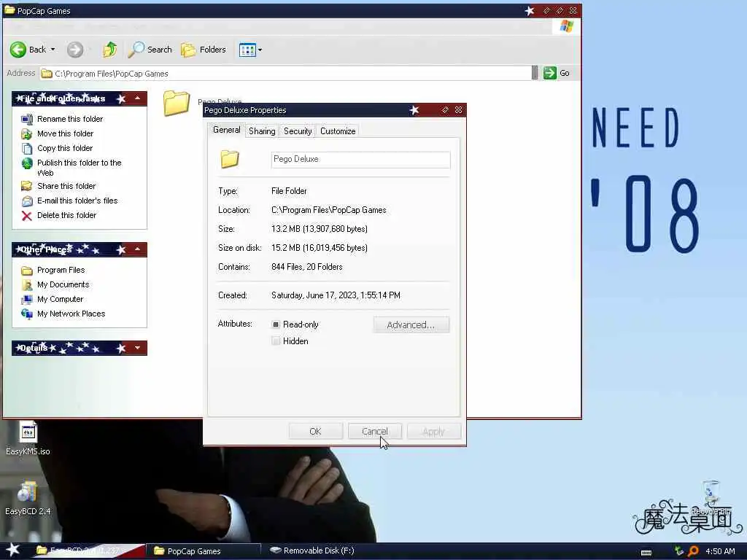
Task: Click Delete this folder
Action: tap(66, 215)
